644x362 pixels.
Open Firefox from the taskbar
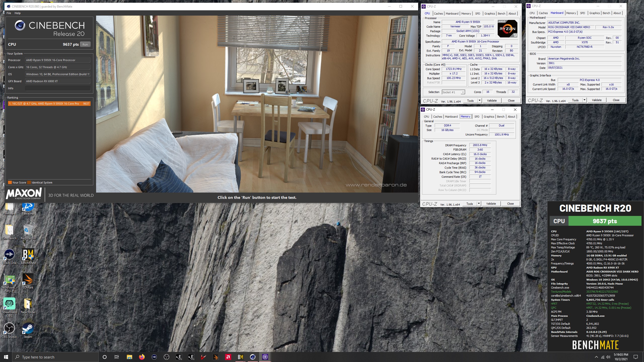point(142,357)
